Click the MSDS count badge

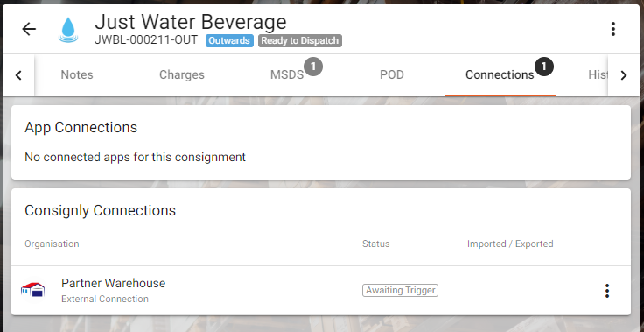pyautogui.click(x=313, y=67)
